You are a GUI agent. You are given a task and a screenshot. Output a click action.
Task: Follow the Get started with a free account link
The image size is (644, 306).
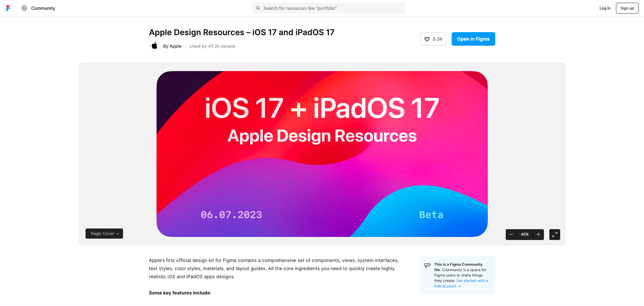(x=461, y=283)
